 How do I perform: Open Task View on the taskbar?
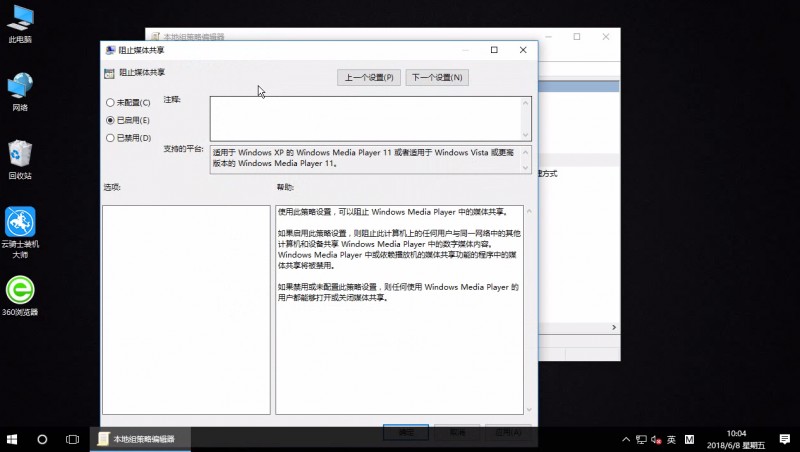[72, 439]
